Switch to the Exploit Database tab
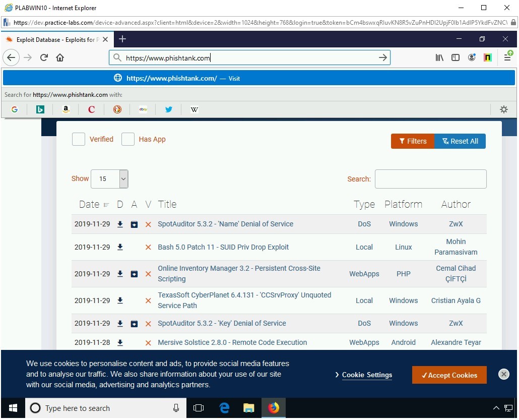 [55, 39]
